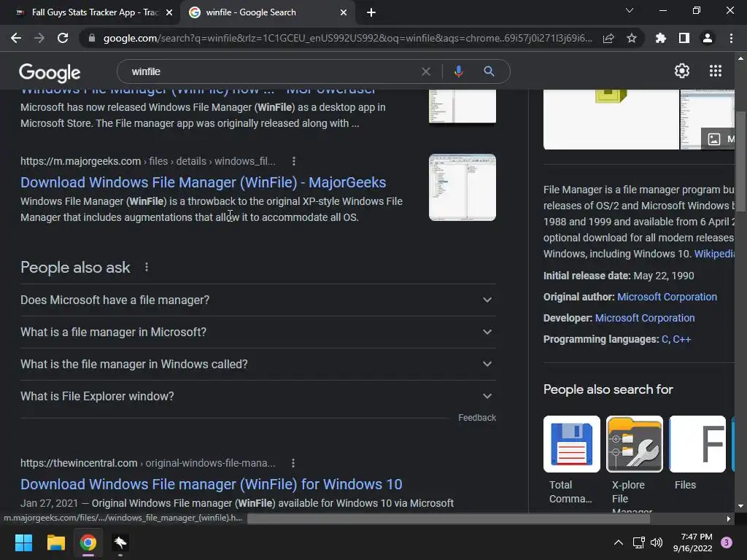Click the majorgeeks.com result URL breadcrumb
The width and height of the screenshot is (747, 560).
[147, 161]
